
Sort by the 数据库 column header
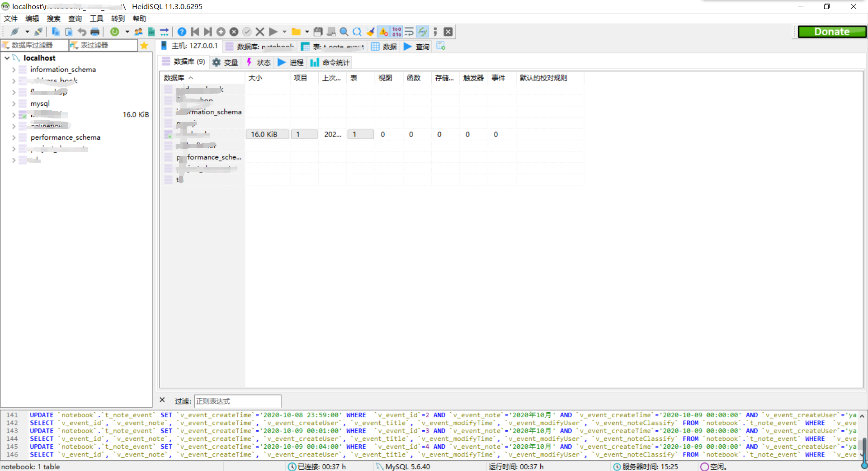[x=203, y=78]
